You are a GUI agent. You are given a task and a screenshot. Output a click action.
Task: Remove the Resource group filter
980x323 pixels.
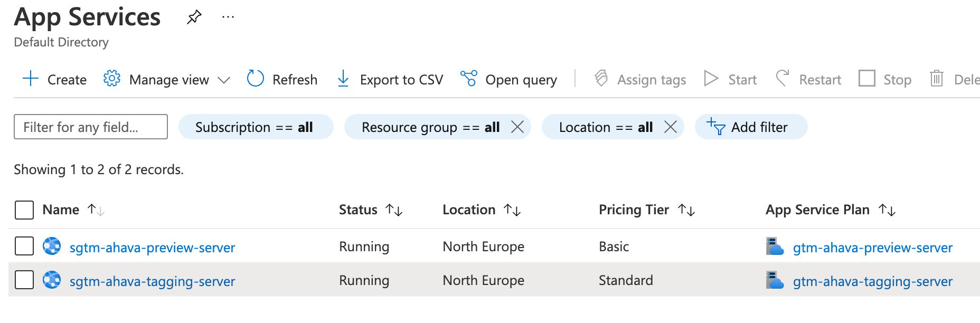pyautogui.click(x=517, y=127)
